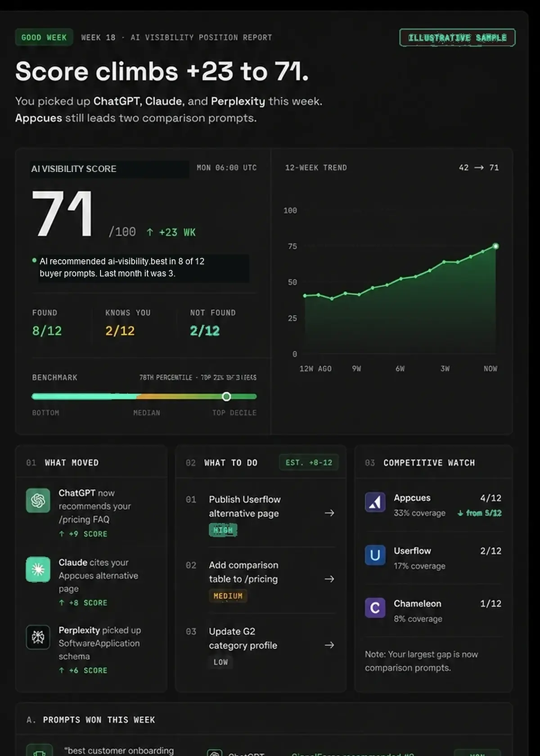Click the Score climbs +23 to 71 headline
Viewport: 540px width, 756px height.
162,72
